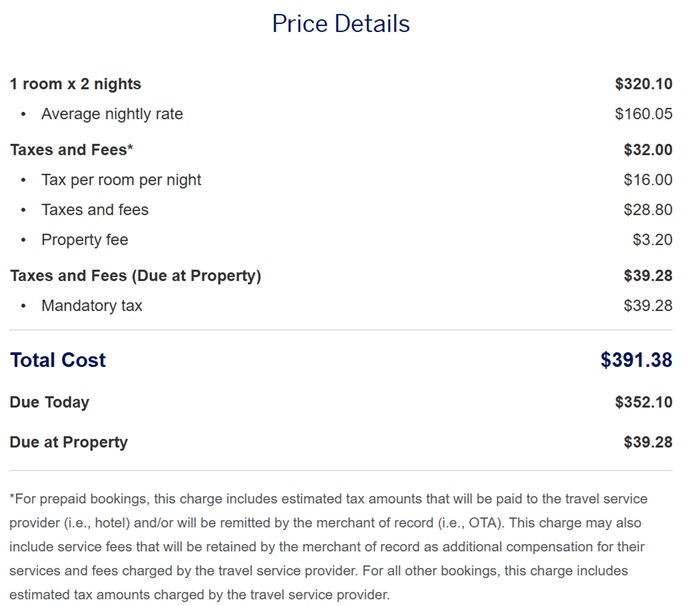Select the Average nightly rate line
This screenshot has height=606, width=694.
coord(112,114)
